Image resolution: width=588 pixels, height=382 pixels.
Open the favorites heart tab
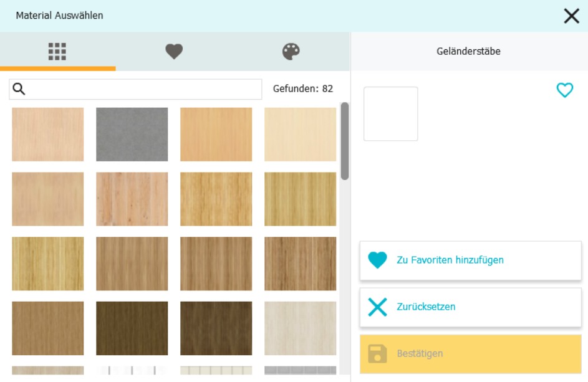(174, 52)
